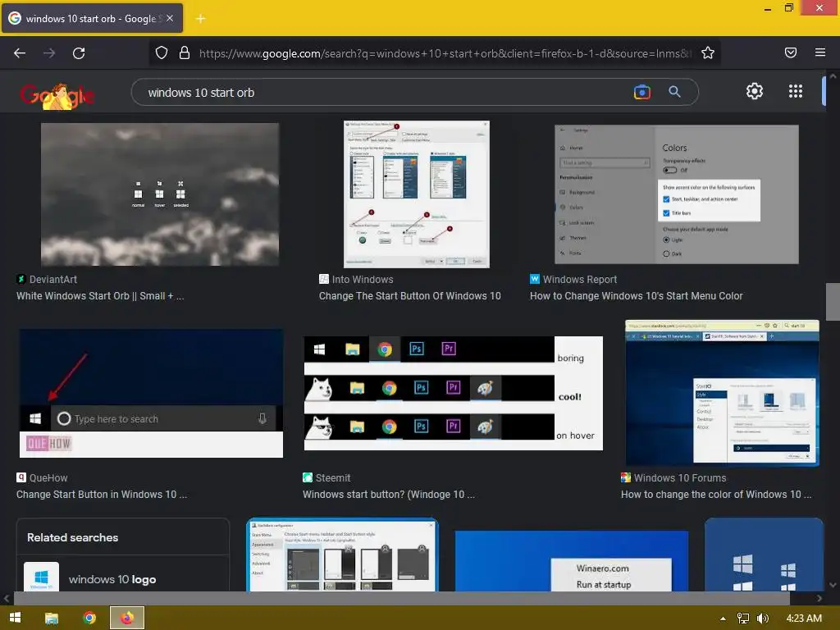Select the windows 10 start orb tab
Image resolution: width=840 pixels, height=630 pixels.
coord(92,19)
